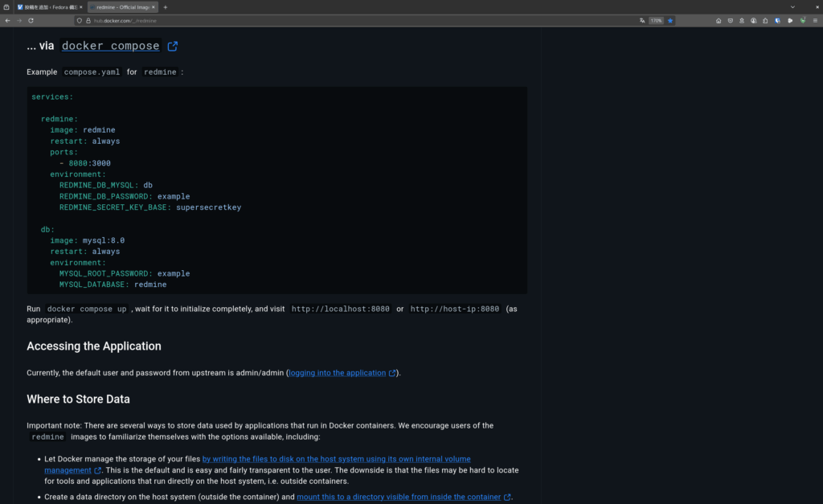Go forward with the forward arrow
Screen dimensions: 823x504
pos(19,20)
